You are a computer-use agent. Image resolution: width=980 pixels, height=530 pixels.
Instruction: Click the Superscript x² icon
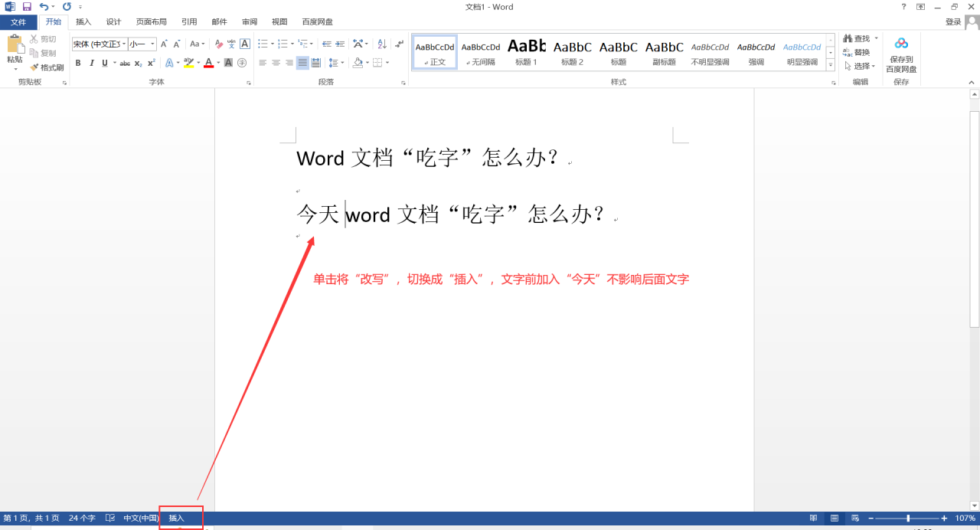point(151,63)
